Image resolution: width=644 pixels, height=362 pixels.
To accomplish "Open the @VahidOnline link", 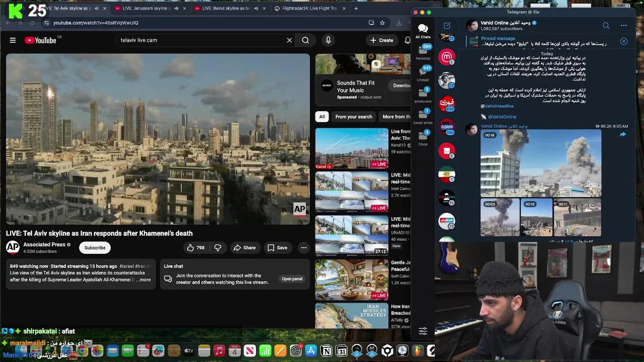I will pyautogui.click(x=502, y=117).
